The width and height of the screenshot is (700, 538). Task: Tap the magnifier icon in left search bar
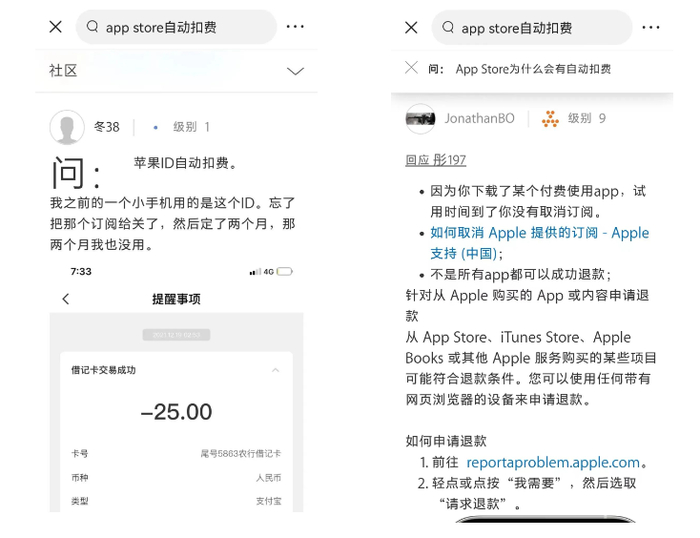(x=92, y=26)
